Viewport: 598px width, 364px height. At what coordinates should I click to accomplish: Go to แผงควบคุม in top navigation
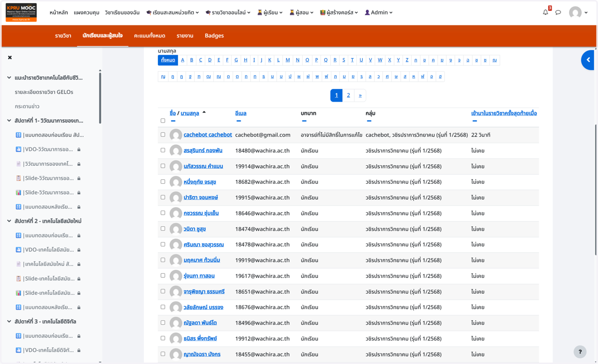click(87, 12)
